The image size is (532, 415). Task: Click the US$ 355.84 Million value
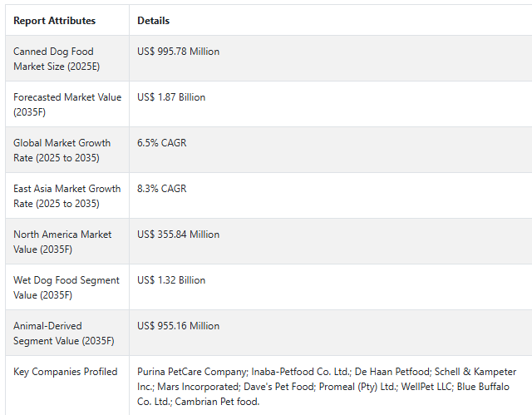179,235
